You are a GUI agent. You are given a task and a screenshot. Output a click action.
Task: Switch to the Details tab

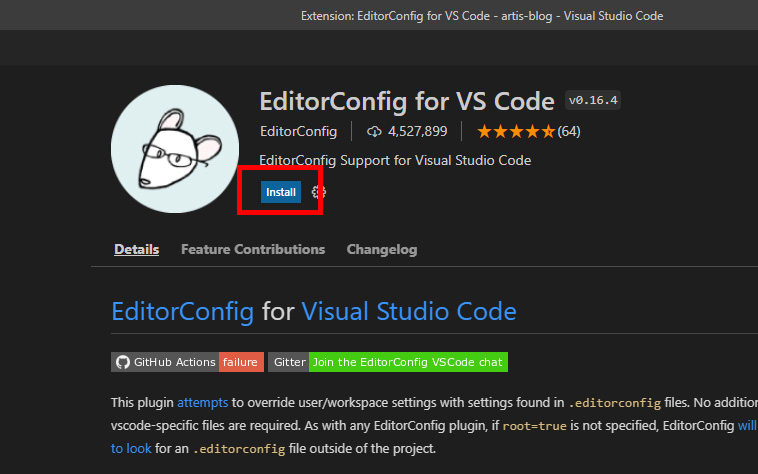(136, 249)
